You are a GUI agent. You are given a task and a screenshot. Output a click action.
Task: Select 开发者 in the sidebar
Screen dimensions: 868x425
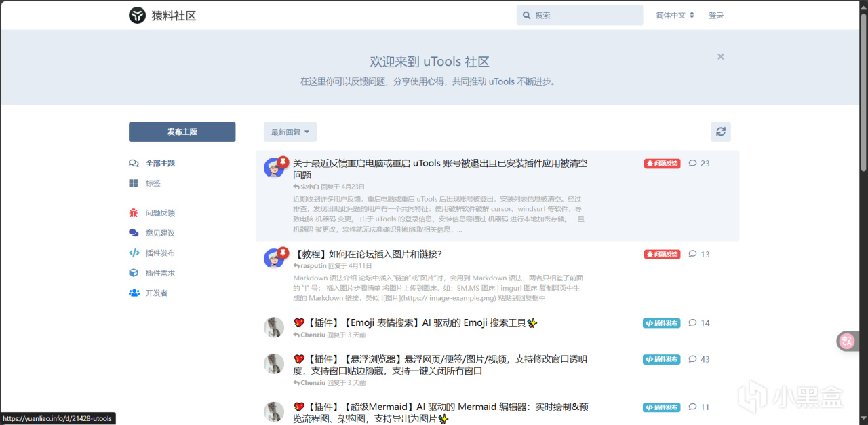(156, 293)
